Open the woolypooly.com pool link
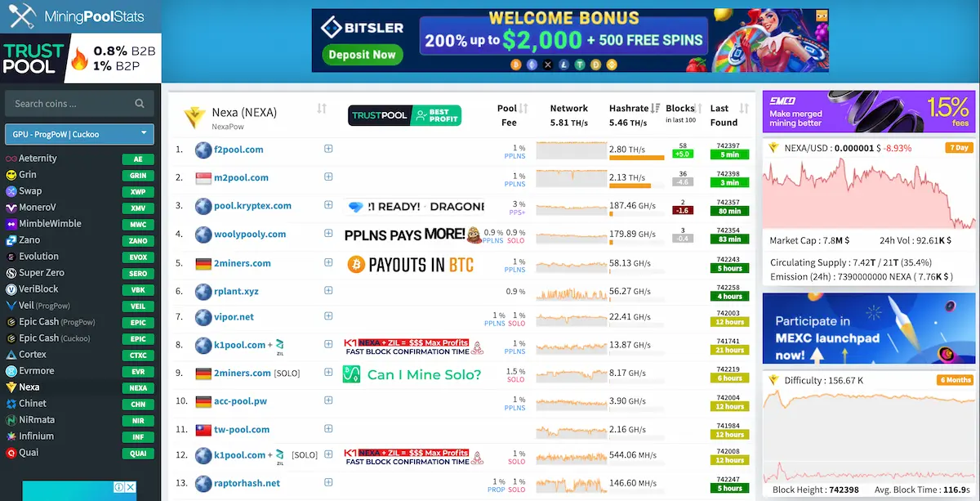 [250, 235]
